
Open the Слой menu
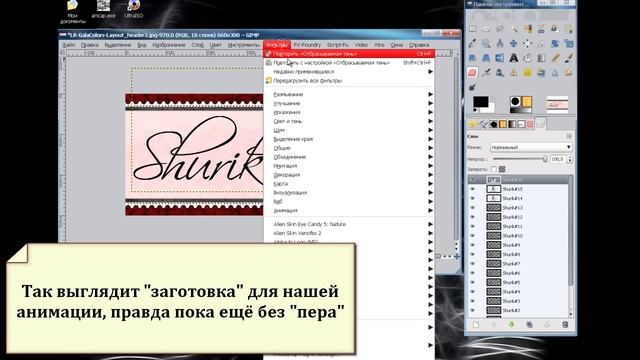(x=198, y=45)
